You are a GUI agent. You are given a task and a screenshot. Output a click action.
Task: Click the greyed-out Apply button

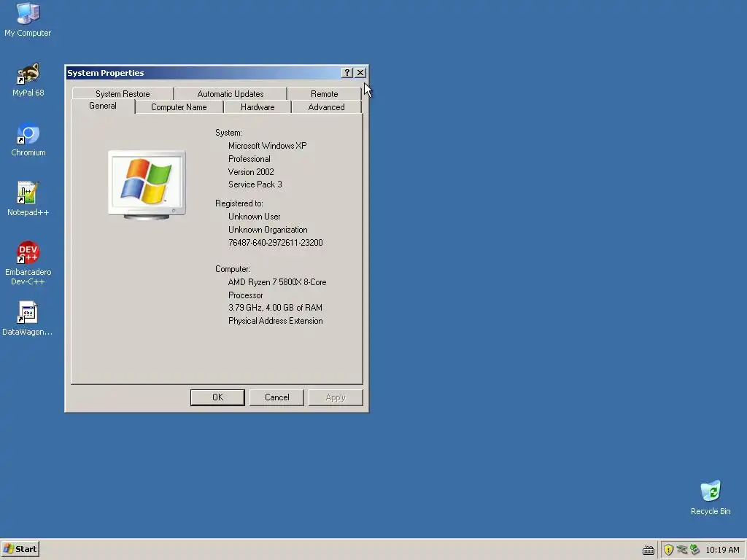336,397
